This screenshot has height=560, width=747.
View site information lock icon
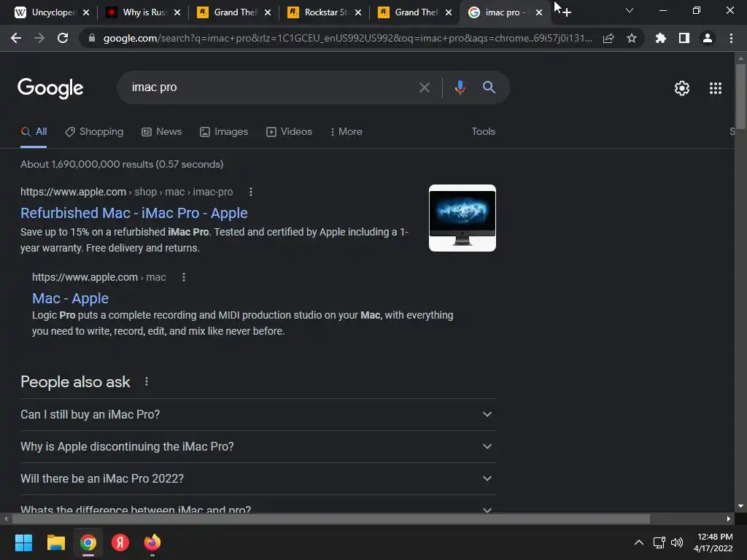point(92,38)
